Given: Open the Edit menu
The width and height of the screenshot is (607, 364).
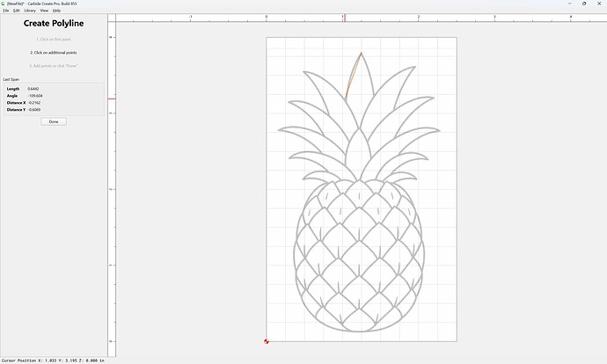Looking at the screenshot, I should 16,11.
